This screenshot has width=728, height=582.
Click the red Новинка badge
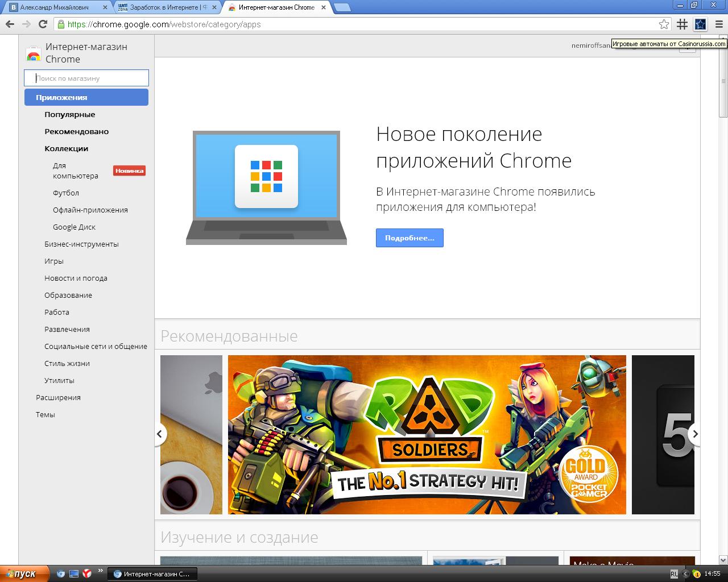(x=129, y=171)
